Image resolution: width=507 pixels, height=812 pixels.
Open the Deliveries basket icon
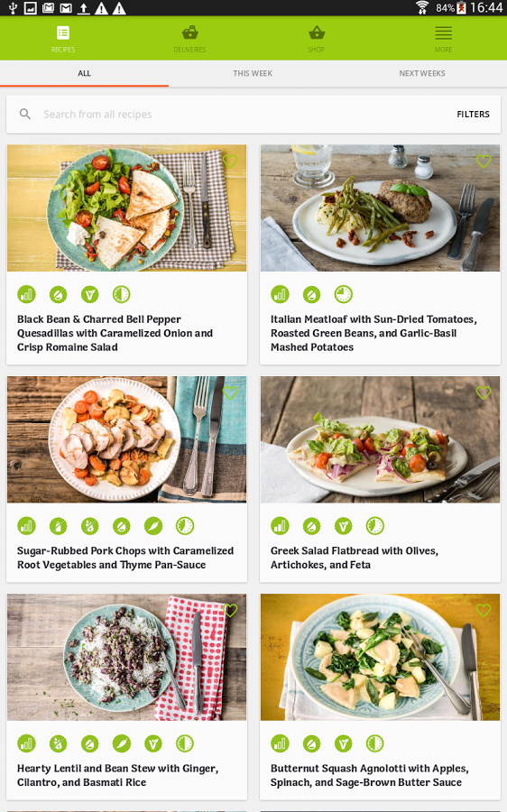pyautogui.click(x=189, y=32)
